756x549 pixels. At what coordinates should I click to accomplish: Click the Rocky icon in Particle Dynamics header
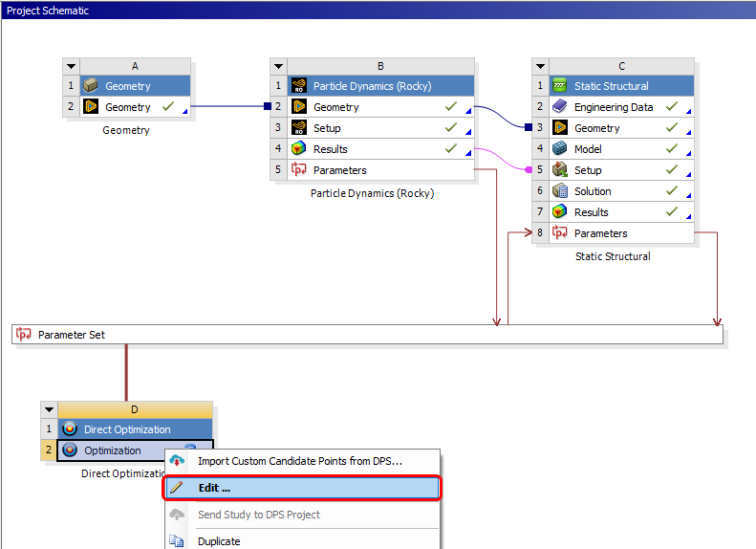[x=299, y=86]
